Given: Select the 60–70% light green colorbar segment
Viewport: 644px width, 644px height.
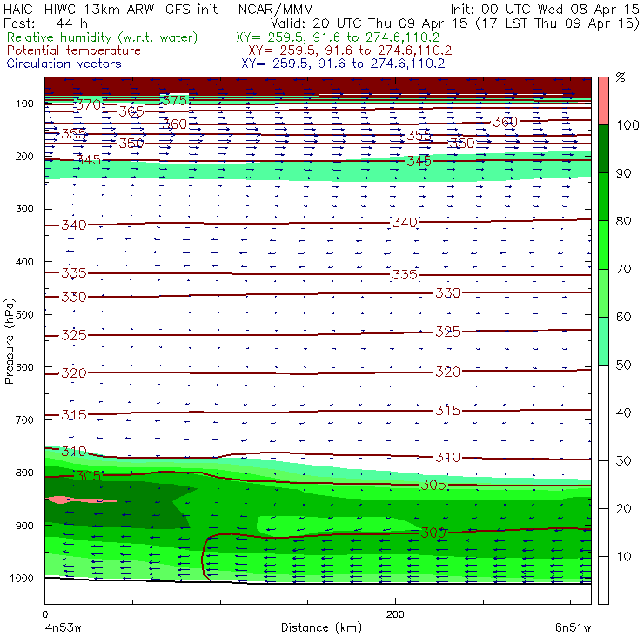Looking at the screenshot, I should coord(603,292).
